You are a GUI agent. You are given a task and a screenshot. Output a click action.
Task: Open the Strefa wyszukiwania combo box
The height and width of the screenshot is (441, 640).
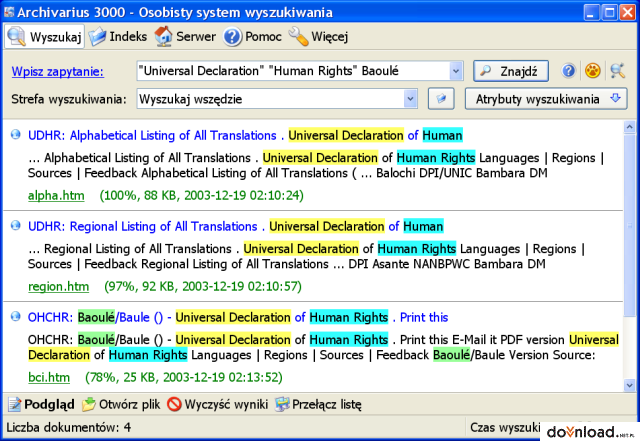(x=277, y=99)
